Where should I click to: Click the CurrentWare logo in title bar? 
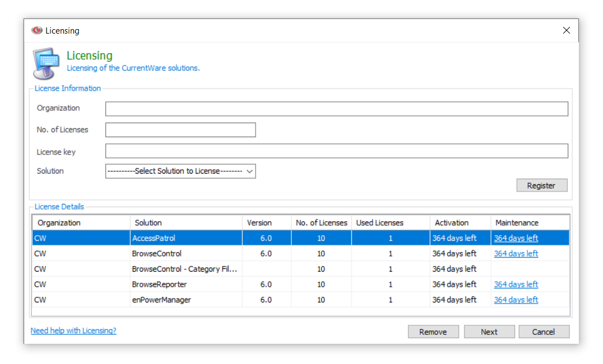pos(37,30)
